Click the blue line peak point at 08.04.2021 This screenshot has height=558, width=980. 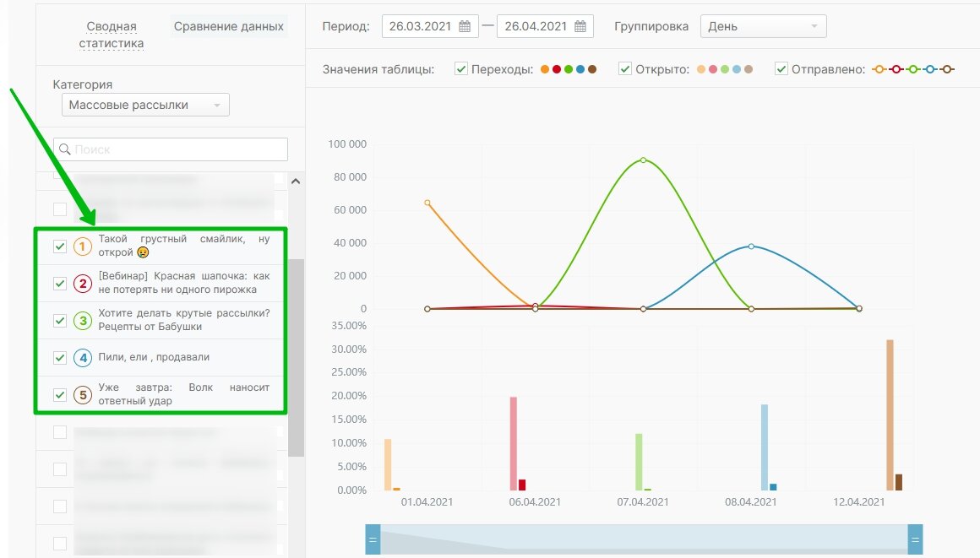(751, 246)
